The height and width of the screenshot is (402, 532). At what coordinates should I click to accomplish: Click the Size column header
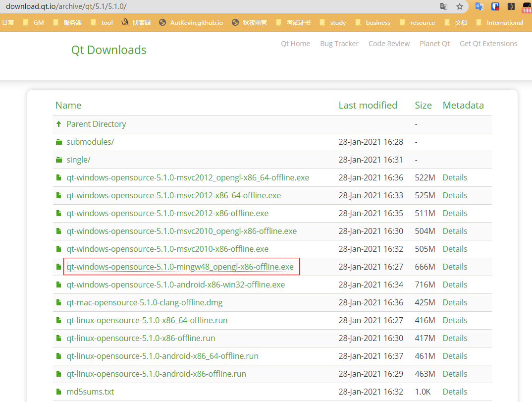[423, 105]
